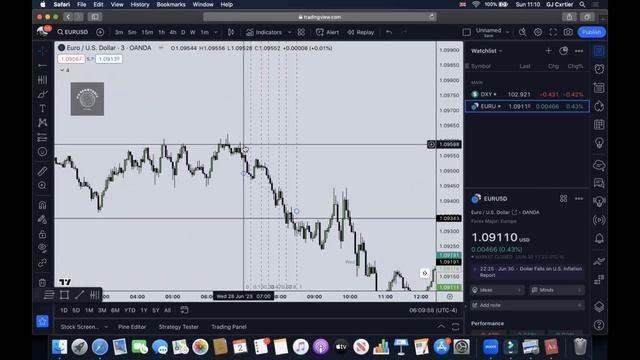This screenshot has height=360, width=640.
Task: Open the alerts clock icon in right sidebar
Action: [x=599, y=69]
